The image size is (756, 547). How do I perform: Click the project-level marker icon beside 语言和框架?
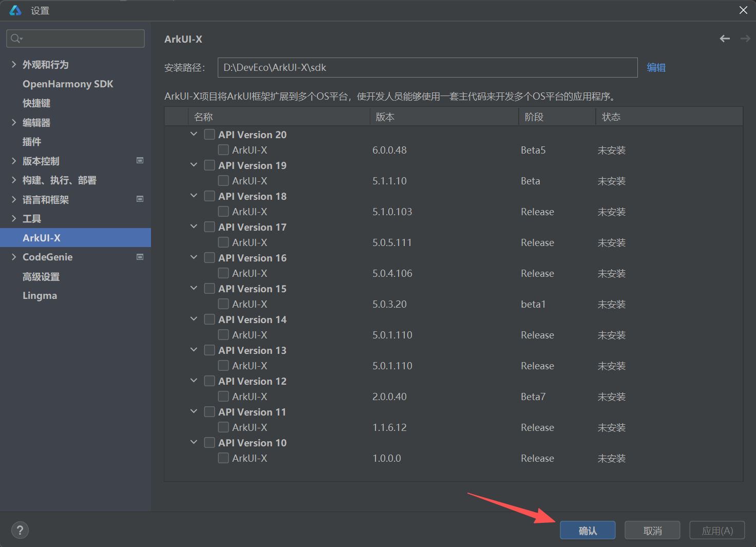140,199
